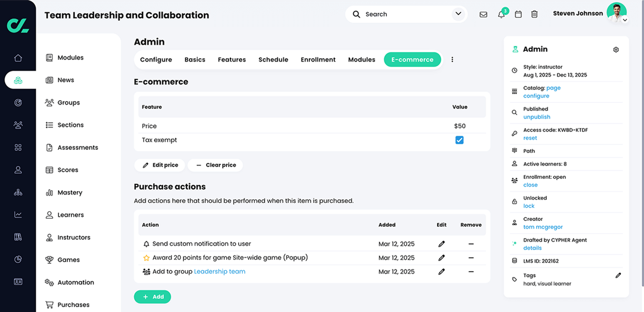
Task: Open notifications bell with badge 3
Action: tap(501, 15)
